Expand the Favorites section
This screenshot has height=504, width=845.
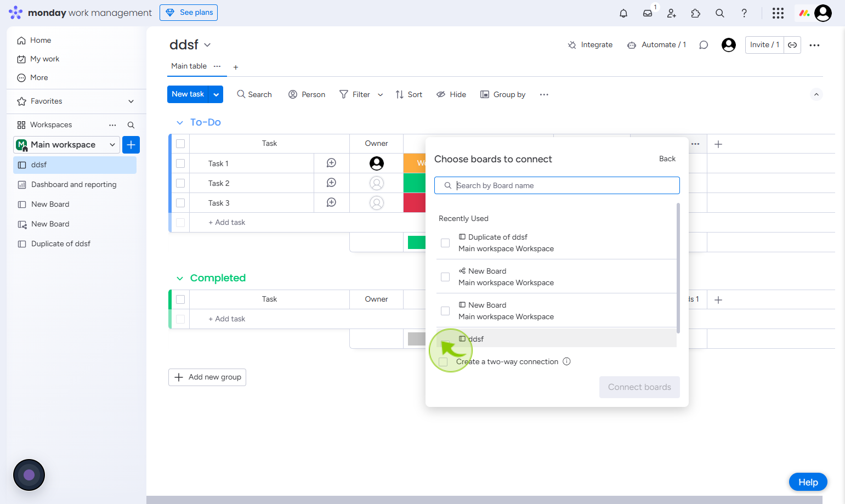pos(131,101)
